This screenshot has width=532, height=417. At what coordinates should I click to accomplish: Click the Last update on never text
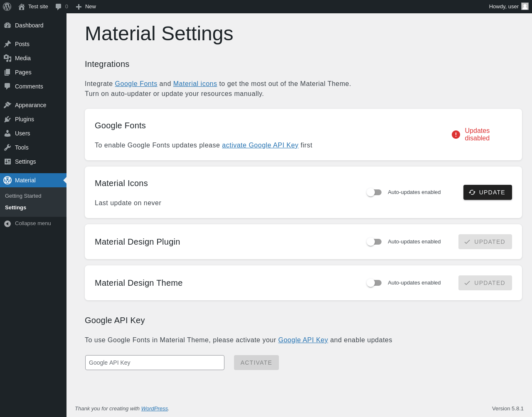[128, 203]
